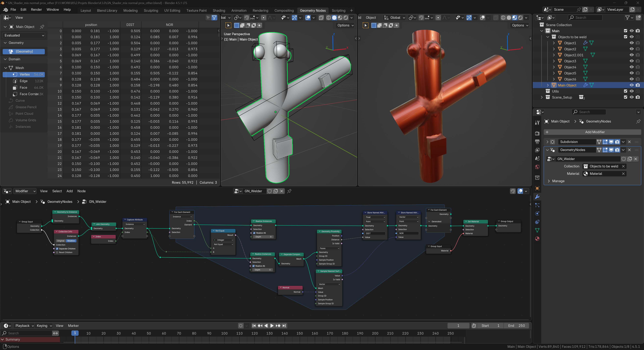This screenshot has height=350, width=644.
Task: Open the Render properties tab icon
Action: pos(537,133)
